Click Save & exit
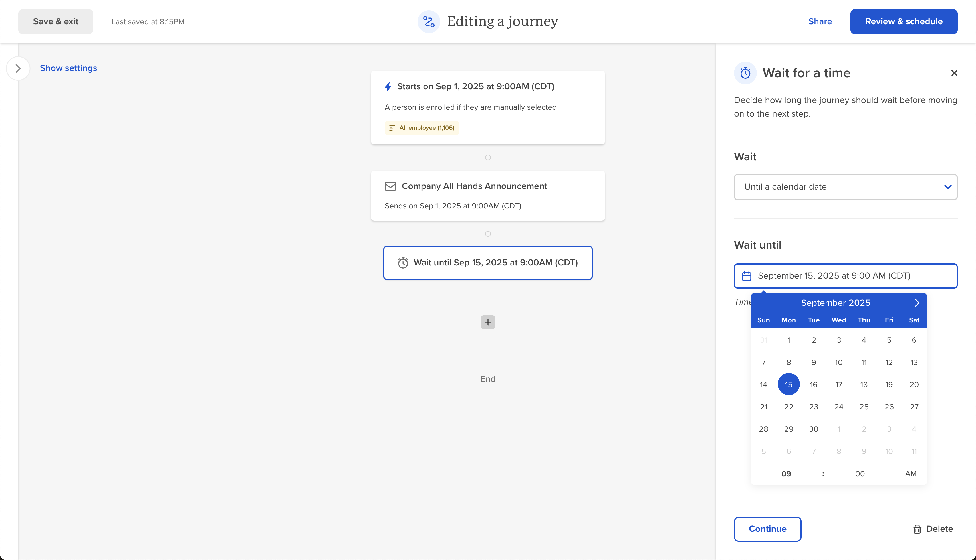 [x=55, y=21]
